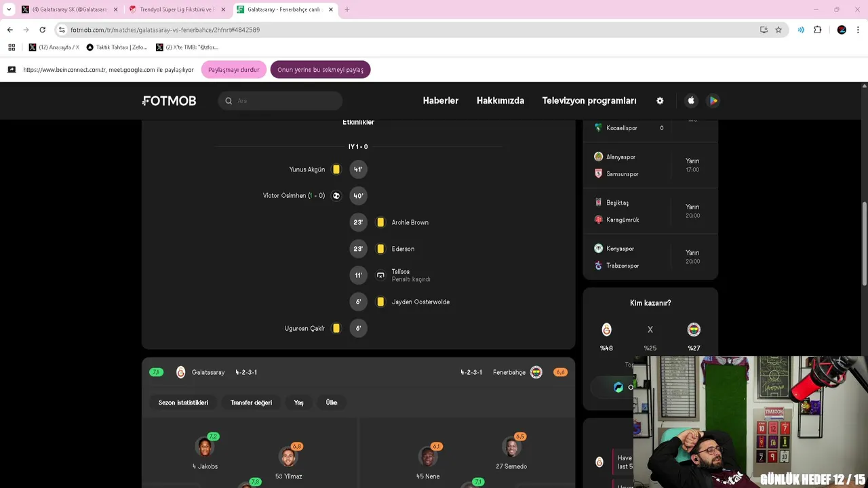Click Onun yerine bu sekmeyi paylaş

click(x=320, y=70)
